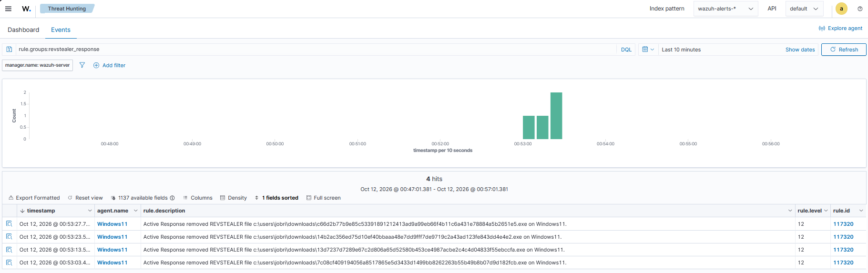Click Add filter button
The width and height of the screenshot is (868, 273).
point(109,65)
